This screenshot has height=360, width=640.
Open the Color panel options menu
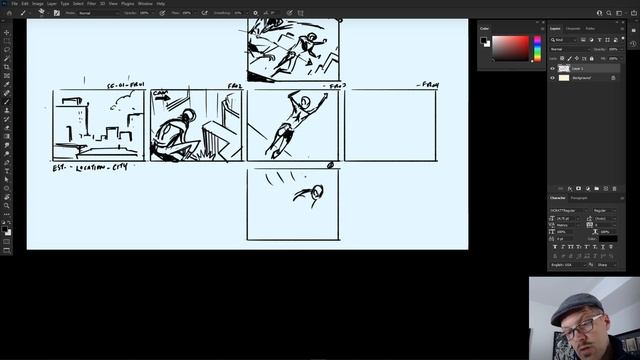click(x=542, y=29)
